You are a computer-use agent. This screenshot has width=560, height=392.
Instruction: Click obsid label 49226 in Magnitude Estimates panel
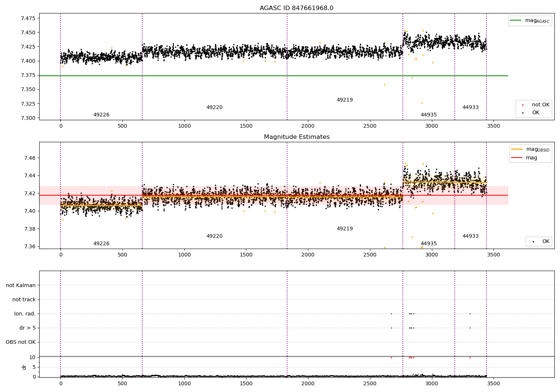pos(101,244)
